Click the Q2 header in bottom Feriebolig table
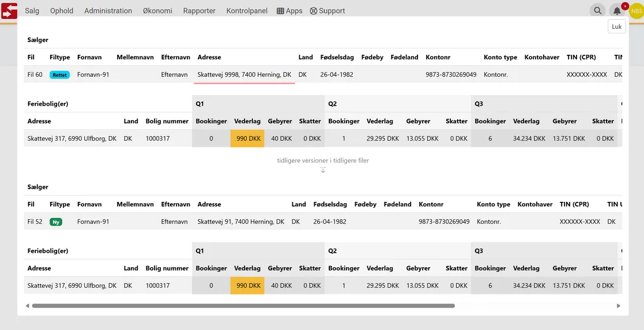This screenshot has width=644, height=330. click(332, 251)
